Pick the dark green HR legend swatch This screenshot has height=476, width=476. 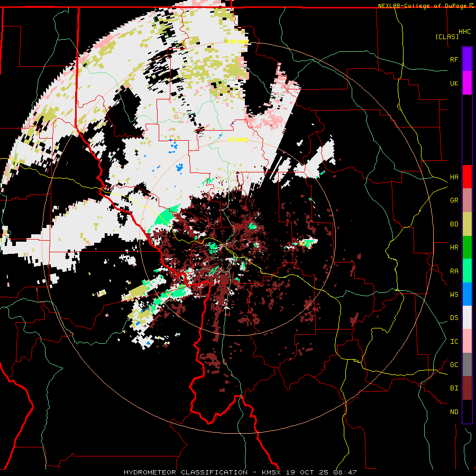click(x=467, y=248)
